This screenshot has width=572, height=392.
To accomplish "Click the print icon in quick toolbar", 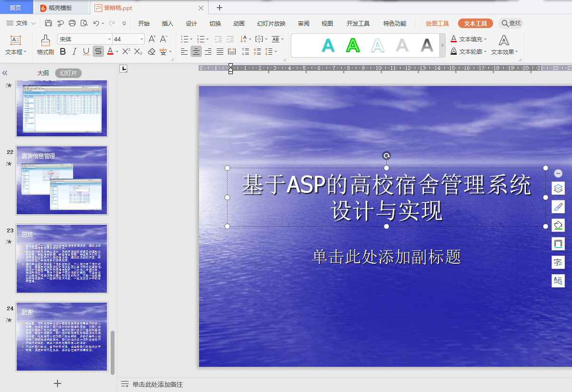I will click(x=72, y=23).
